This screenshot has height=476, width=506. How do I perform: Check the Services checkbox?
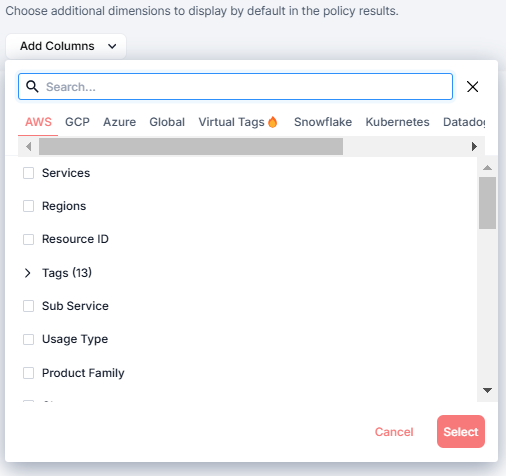click(28, 173)
